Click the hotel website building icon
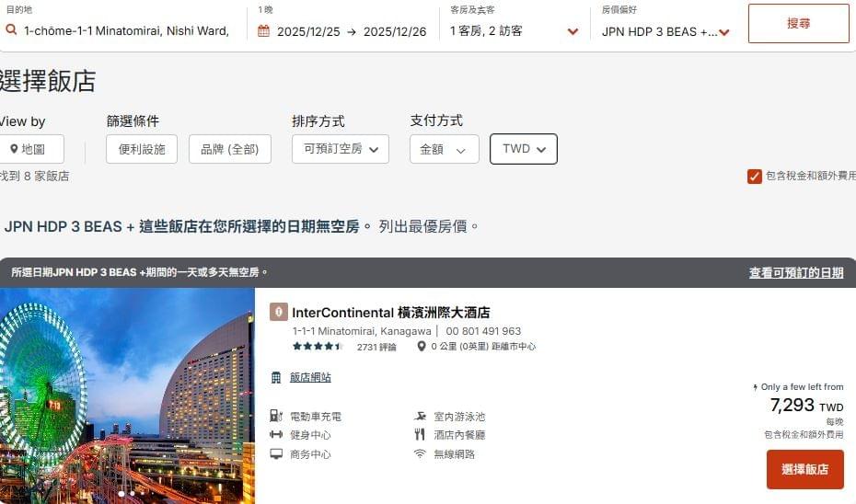The image size is (856, 504). (x=276, y=377)
